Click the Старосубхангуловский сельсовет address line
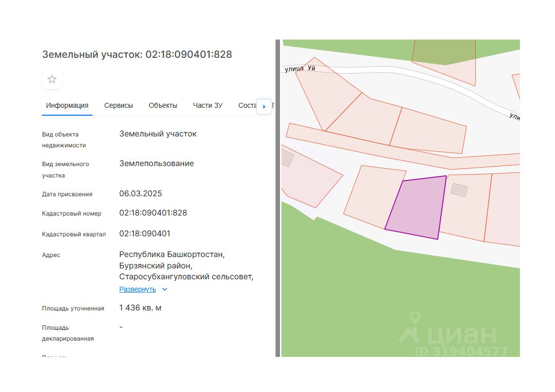The height and width of the screenshot is (392, 555). [186, 277]
